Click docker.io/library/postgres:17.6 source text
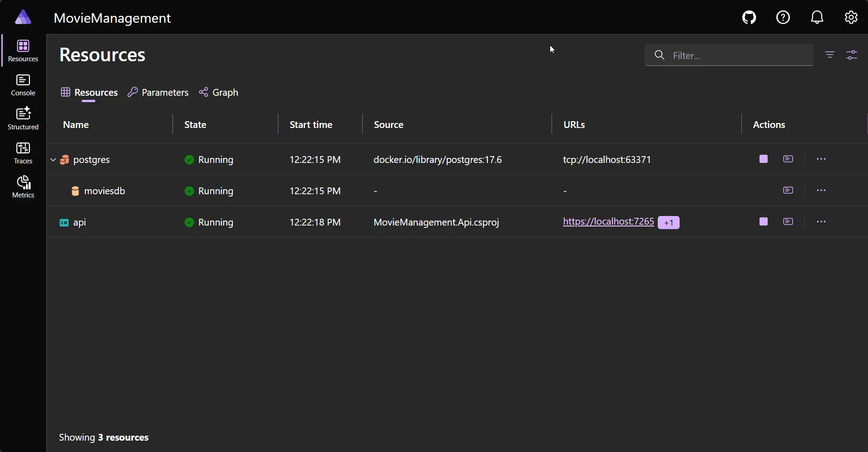The width and height of the screenshot is (868, 452). pyautogui.click(x=438, y=160)
